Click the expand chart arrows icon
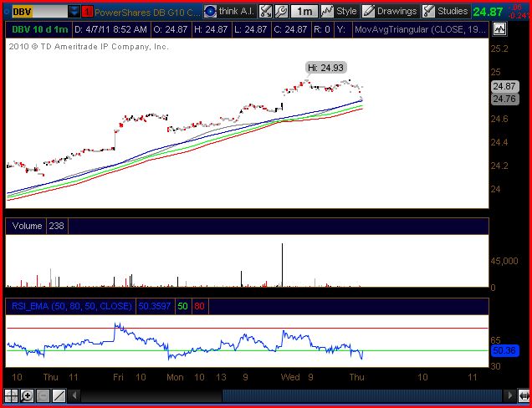 pos(265,12)
